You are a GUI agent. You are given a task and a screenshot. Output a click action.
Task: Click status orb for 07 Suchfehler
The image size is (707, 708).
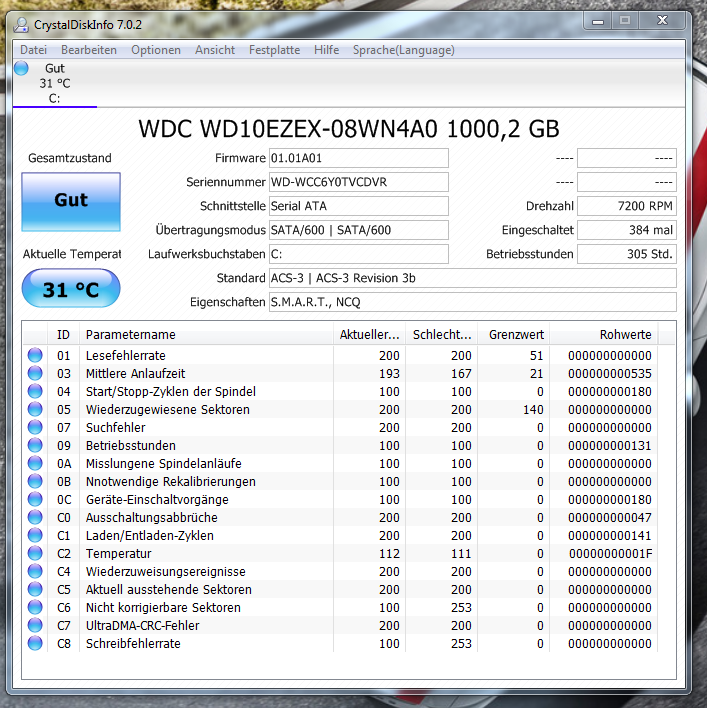click(x=35, y=427)
